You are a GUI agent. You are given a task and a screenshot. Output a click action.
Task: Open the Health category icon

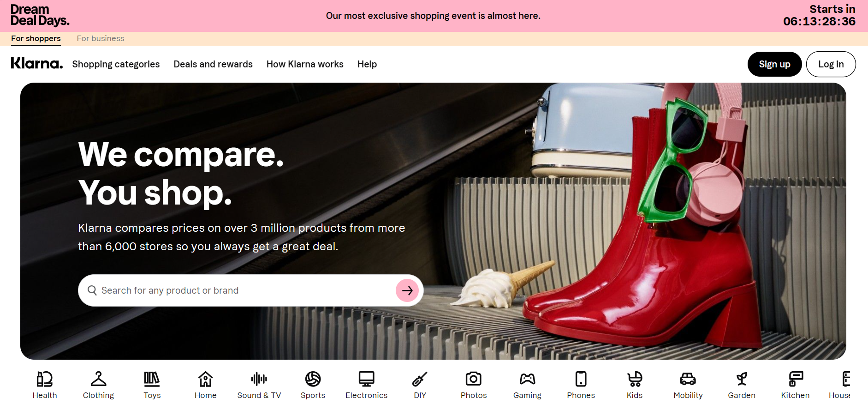(x=45, y=379)
